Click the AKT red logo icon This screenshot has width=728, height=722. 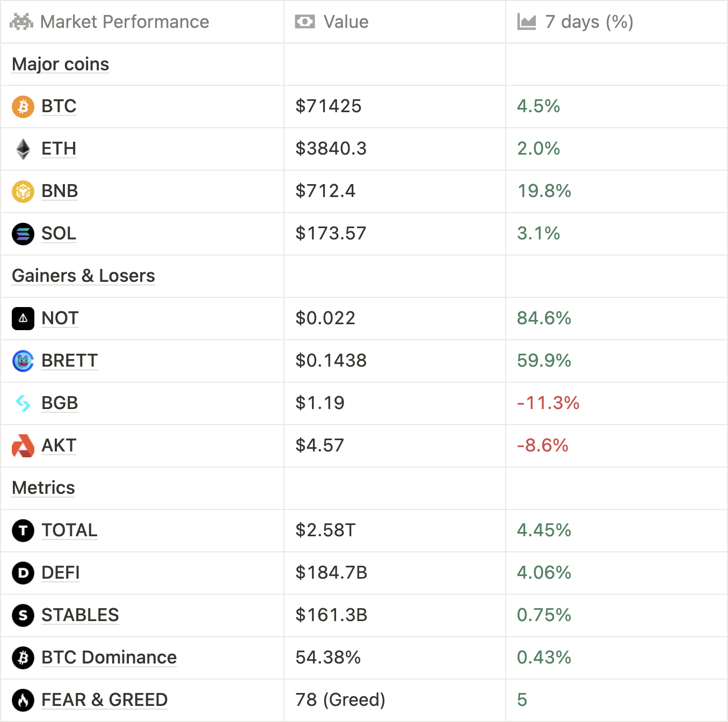tap(23, 446)
